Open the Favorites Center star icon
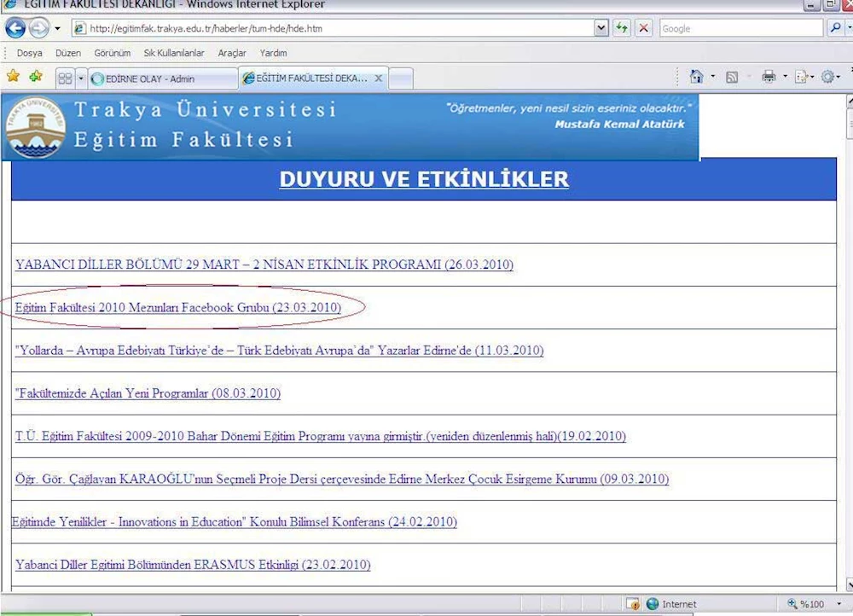This screenshot has height=616, width=853. (x=13, y=78)
